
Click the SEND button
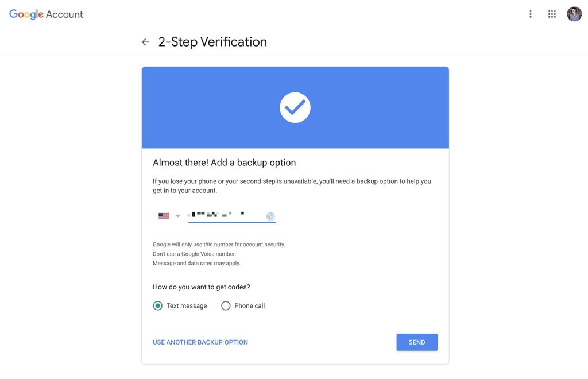[x=417, y=342]
